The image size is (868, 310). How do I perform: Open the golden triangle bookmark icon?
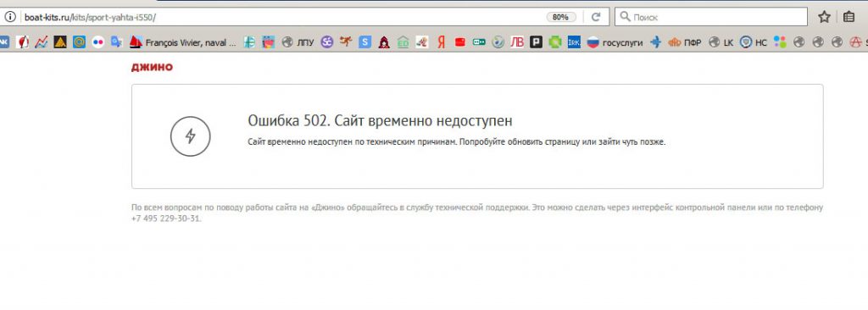point(60,42)
